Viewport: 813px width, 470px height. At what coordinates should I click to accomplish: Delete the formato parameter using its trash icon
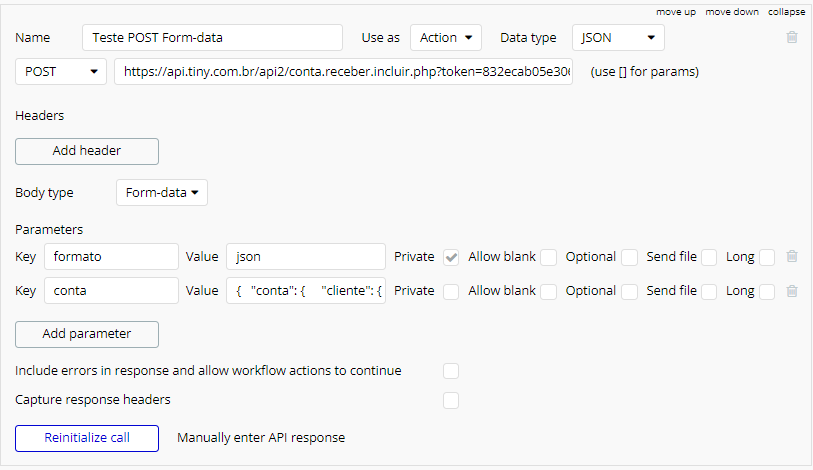pyautogui.click(x=792, y=256)
